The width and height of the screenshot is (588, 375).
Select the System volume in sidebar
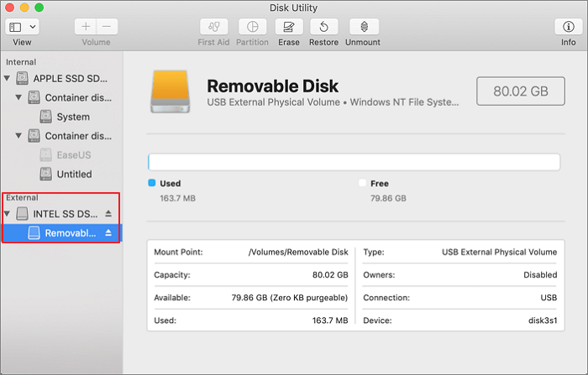tap(72, 117)
